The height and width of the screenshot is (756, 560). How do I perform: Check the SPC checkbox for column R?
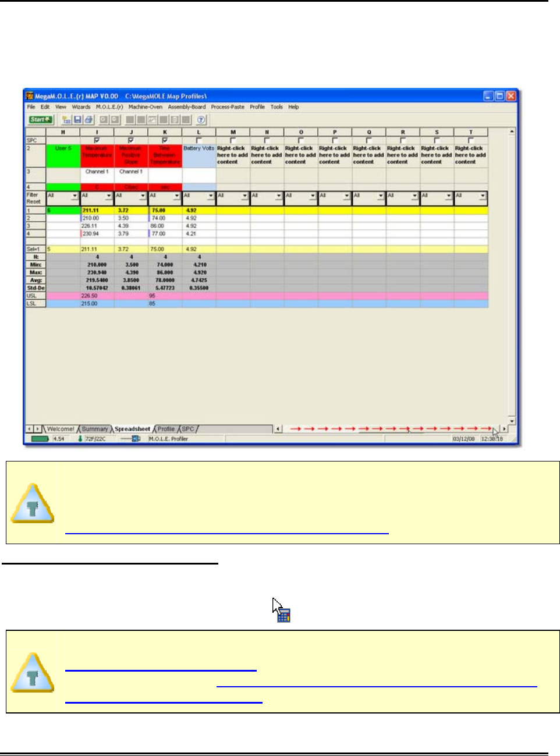click(403, 140)
